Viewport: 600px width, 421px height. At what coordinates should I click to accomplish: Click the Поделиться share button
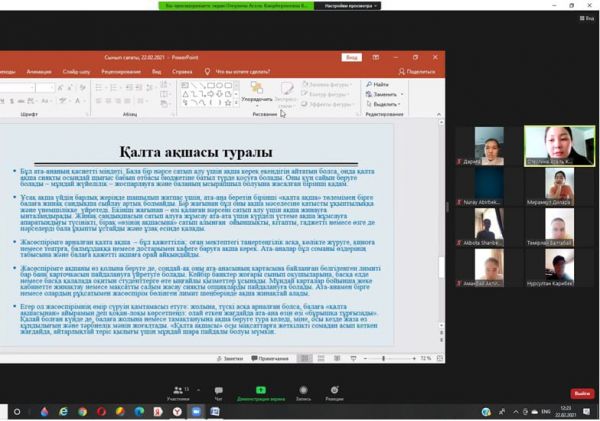click(416, 72)
